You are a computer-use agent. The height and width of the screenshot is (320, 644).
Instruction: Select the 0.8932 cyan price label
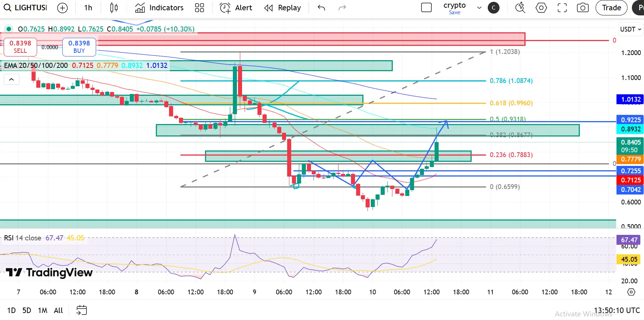[x=630, y=129]
